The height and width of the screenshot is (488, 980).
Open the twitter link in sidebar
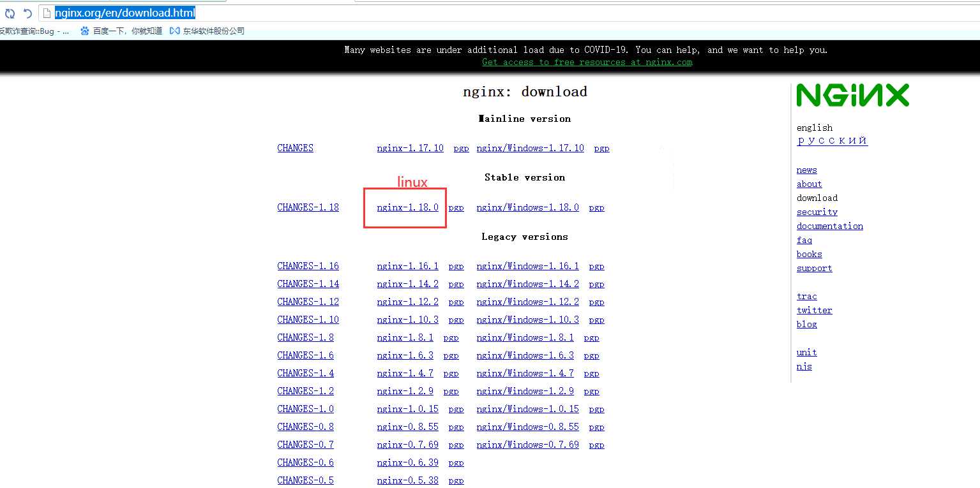pos(814,311)
